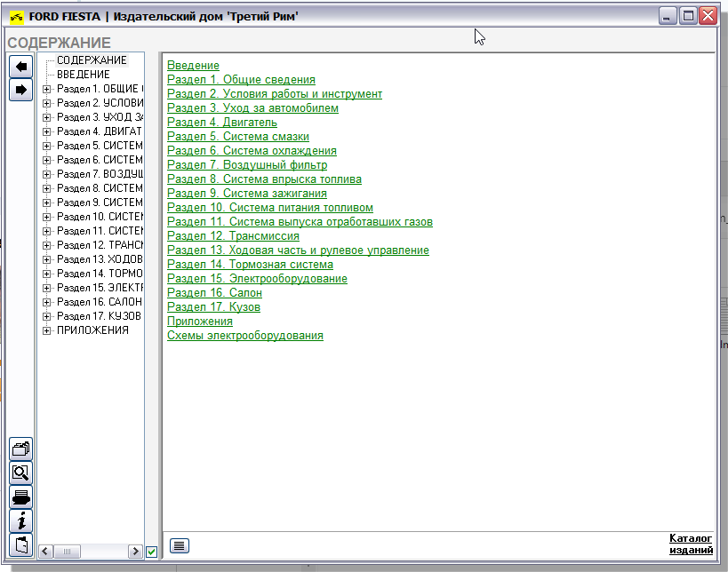728x572 pixels.
Task: Open link Раздел 9. Система зажигания
Action: tap(247, 194)
